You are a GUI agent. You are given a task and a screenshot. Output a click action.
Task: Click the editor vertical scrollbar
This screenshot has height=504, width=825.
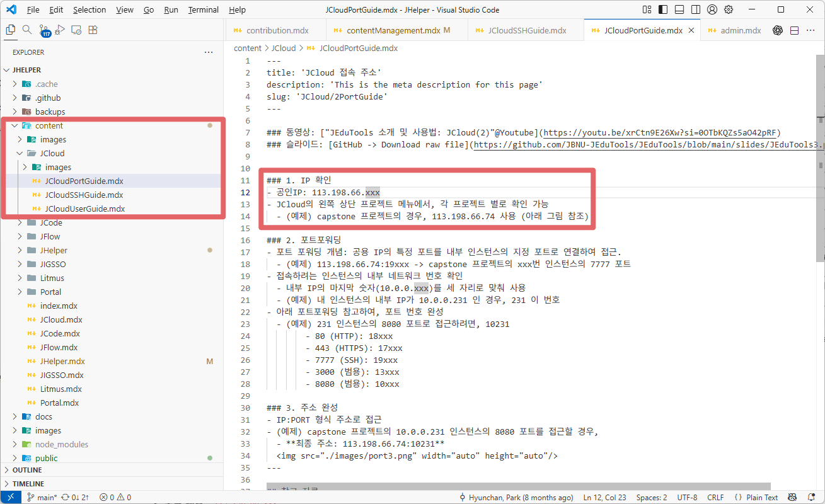click(820, 157)
